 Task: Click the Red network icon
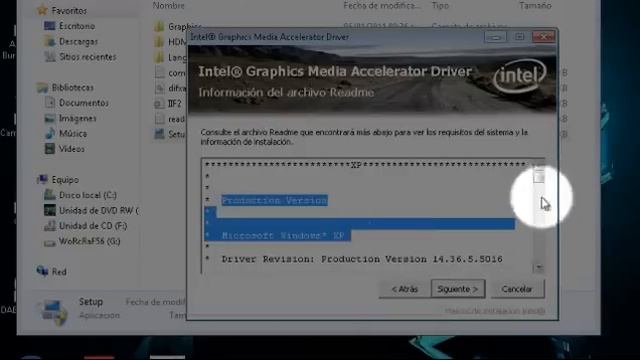coord(42,271)
